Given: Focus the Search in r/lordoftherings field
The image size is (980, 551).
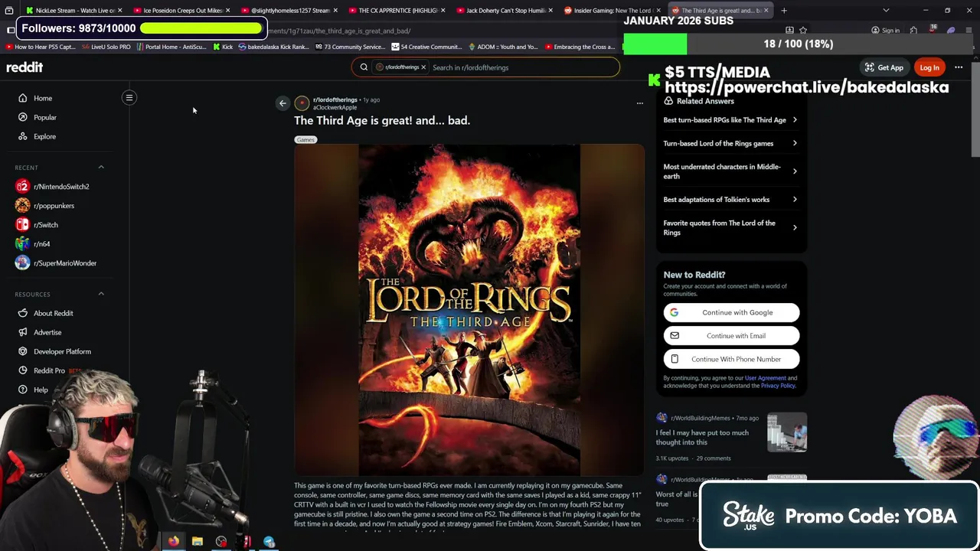Looking at the screenshot, I should pyautogui.click(x=524, y=67).
